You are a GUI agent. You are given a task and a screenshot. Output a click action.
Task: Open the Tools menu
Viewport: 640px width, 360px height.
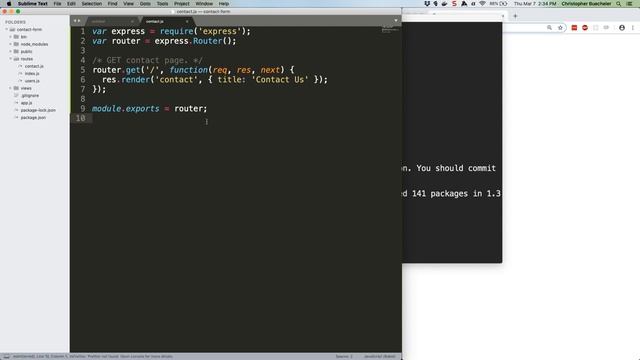162,4
